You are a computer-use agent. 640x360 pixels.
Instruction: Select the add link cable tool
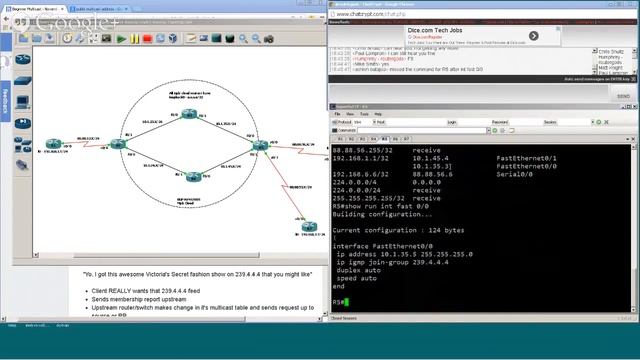point(22,165)
